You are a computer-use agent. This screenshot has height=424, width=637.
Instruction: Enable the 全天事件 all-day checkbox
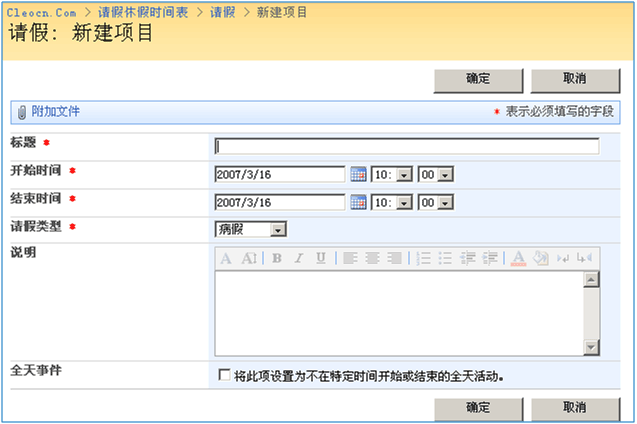coord(224,374)
